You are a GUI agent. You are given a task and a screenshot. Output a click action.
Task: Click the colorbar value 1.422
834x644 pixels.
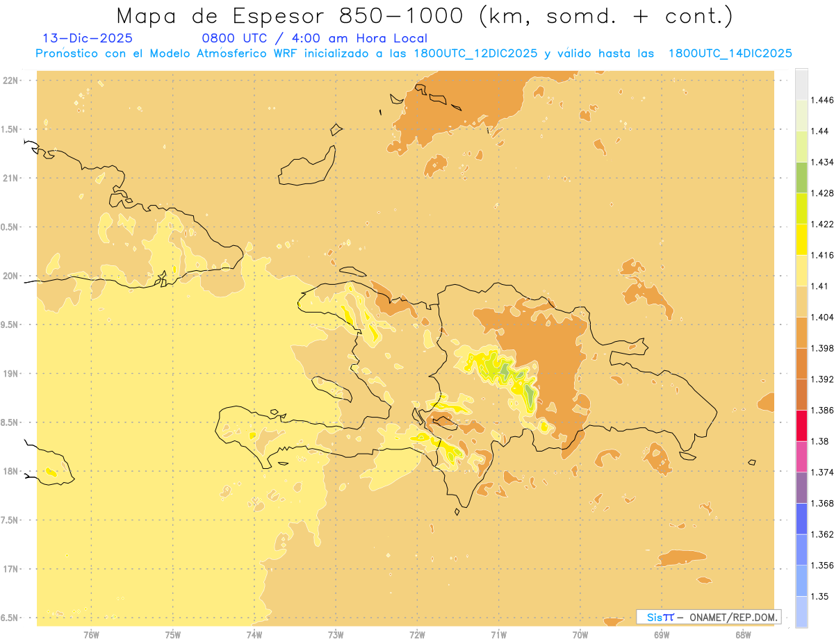click(x=823, y=224)
